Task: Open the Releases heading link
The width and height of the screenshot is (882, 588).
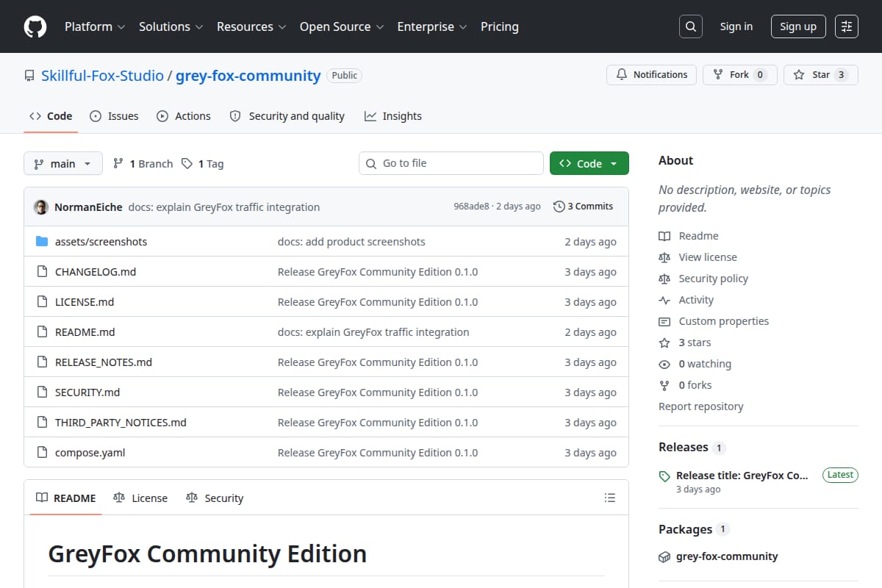Action: 684,447
